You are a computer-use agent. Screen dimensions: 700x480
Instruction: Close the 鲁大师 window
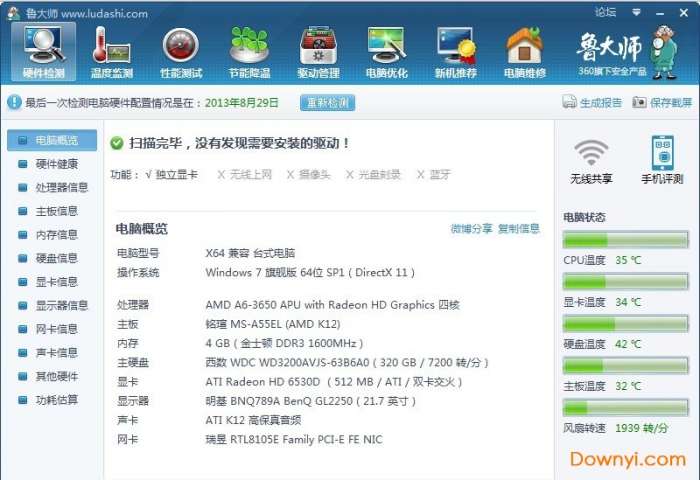click(683, 13)
